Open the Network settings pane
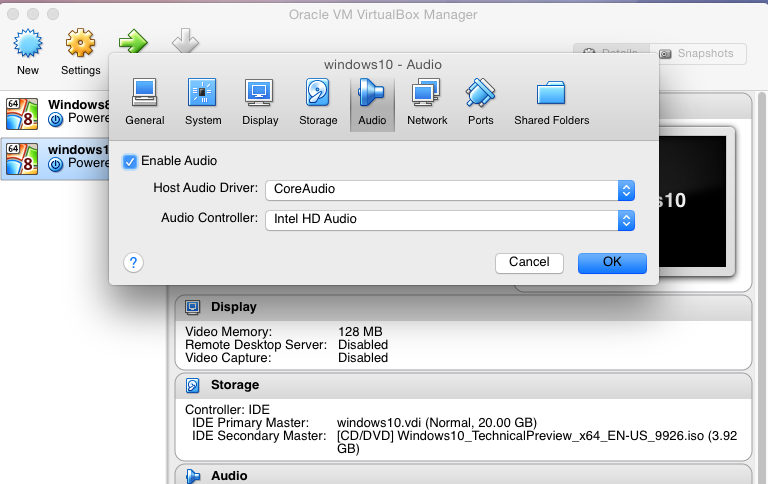Image resolution: width=768 pixels, height=484 pixels. [427, 102]
